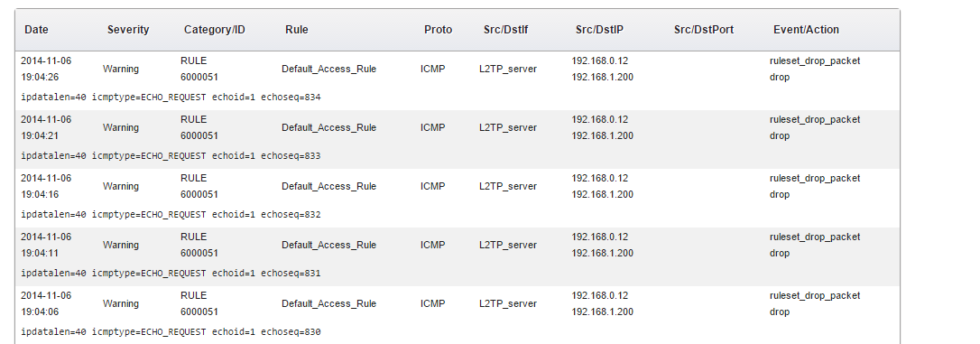Click the echoseq=830 detail line
980x344 pixels.
tap(171, 331)
